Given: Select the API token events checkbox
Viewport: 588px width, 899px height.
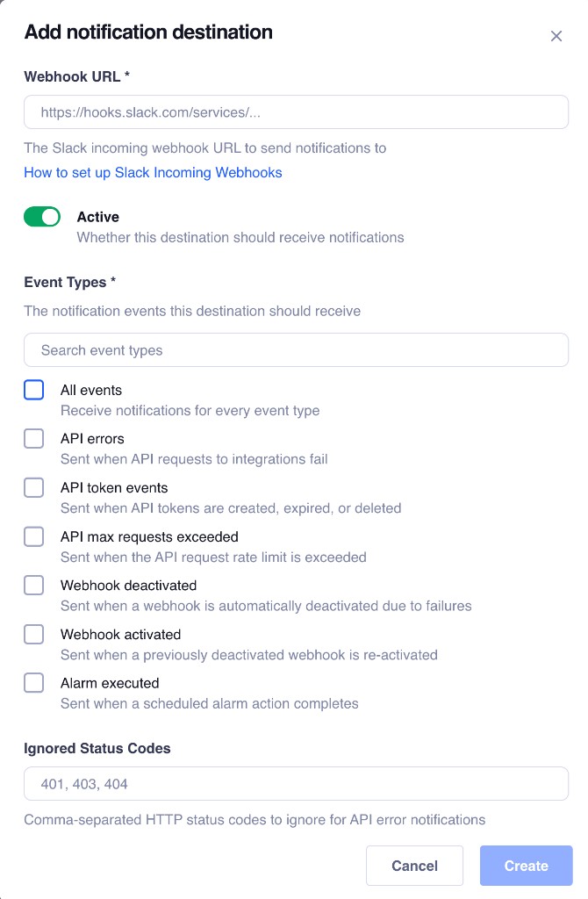Looking at the screenshot, I should tap(33, 487).
